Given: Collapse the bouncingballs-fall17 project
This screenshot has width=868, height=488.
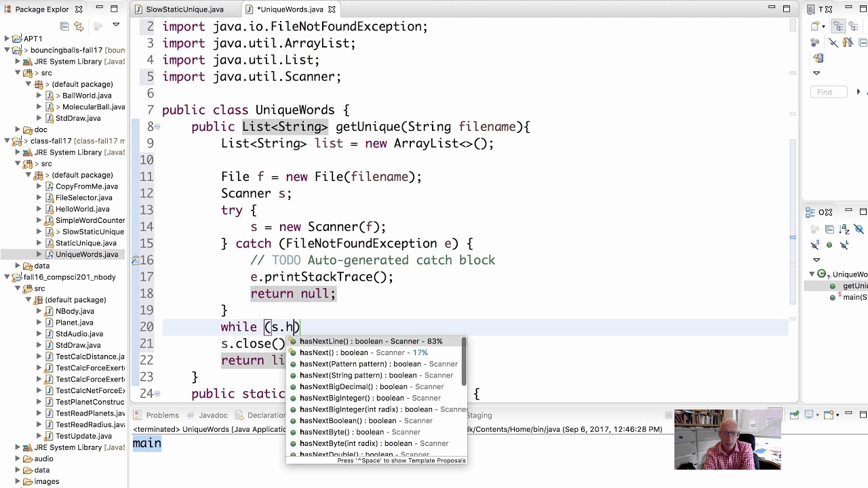Looking at the screenshot, I should tap(7, 50).
